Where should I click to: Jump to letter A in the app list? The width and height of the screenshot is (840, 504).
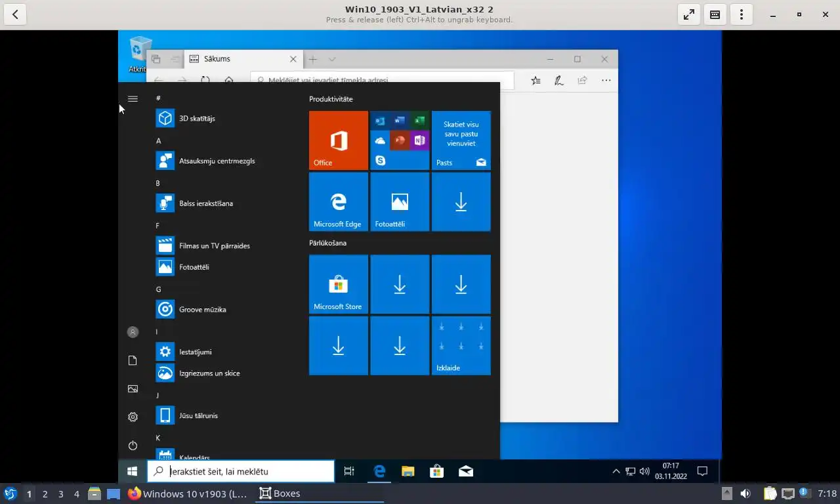pyautogui.click(x=158, y=140)
